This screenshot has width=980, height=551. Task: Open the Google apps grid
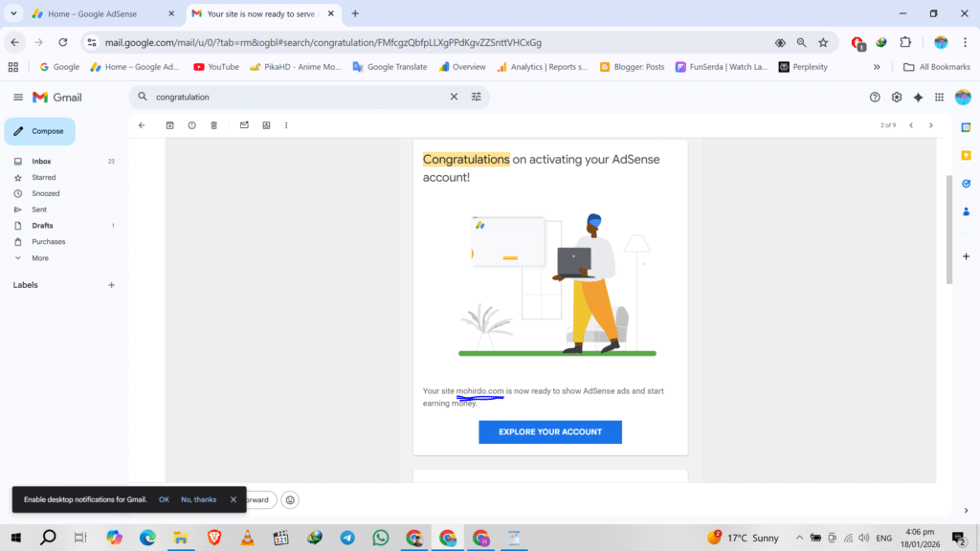[939, 97]
